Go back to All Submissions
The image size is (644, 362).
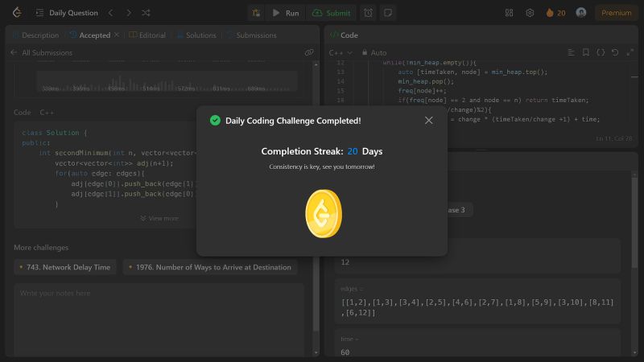coord(41,52)
